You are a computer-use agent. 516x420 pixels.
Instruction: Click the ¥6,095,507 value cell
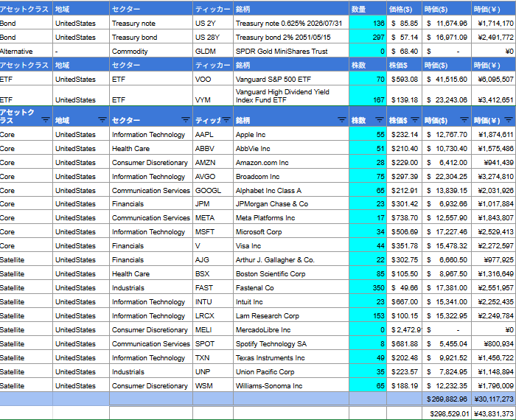(494, 79)
